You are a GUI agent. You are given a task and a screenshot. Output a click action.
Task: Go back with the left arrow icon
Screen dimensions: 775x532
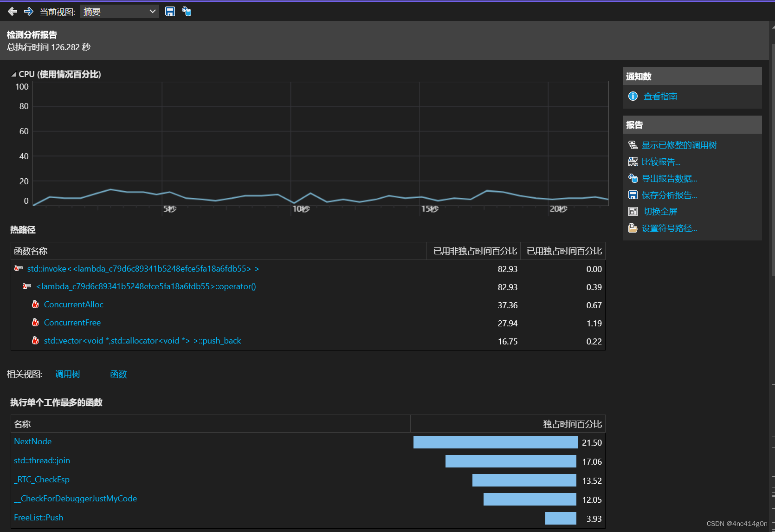(13, 12)
